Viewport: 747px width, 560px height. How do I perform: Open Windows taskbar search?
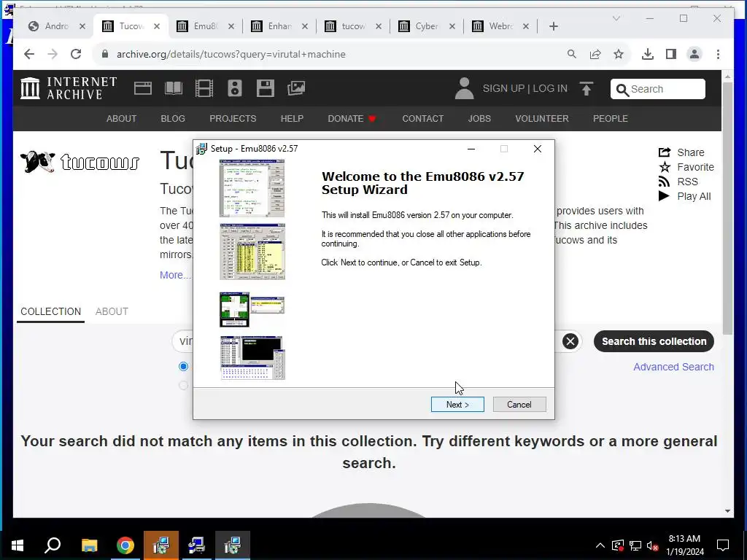click(53, 545)
